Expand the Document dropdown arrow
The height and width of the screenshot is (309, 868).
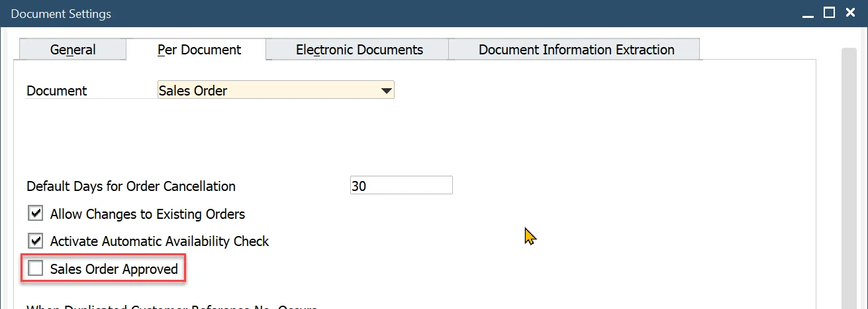(387, 91)
